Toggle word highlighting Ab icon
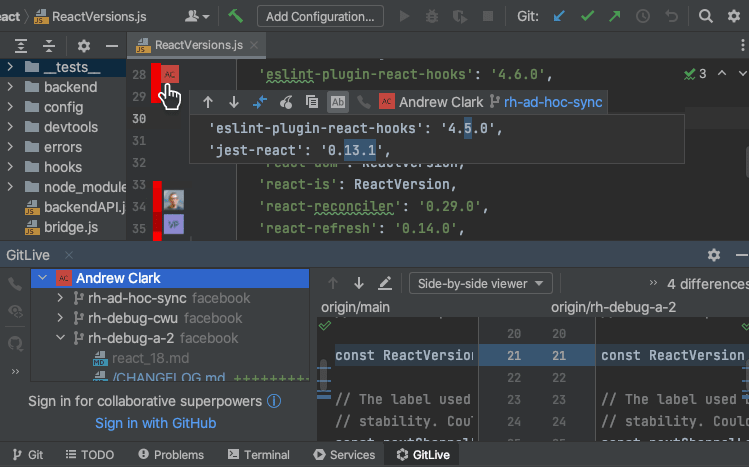 338,102
